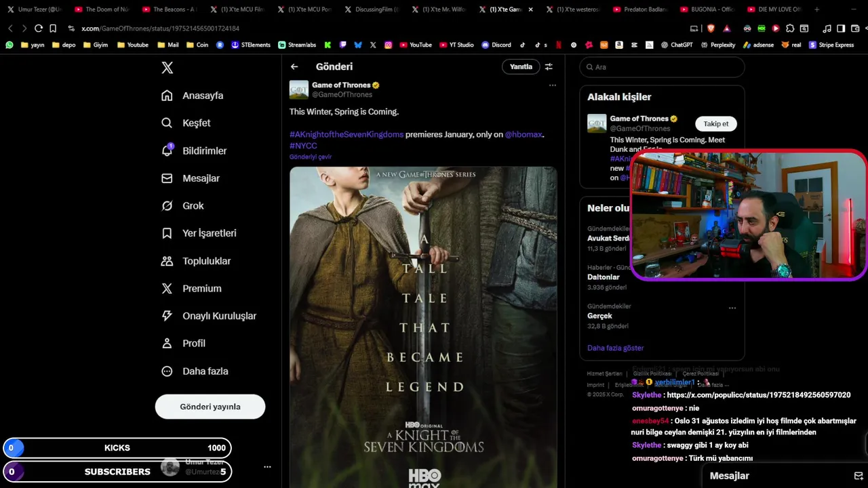Switch to The Doom of Nü... tab
The height and width of the screenshot is (488, 868).
pyautogui.click(x=102, y=9)
